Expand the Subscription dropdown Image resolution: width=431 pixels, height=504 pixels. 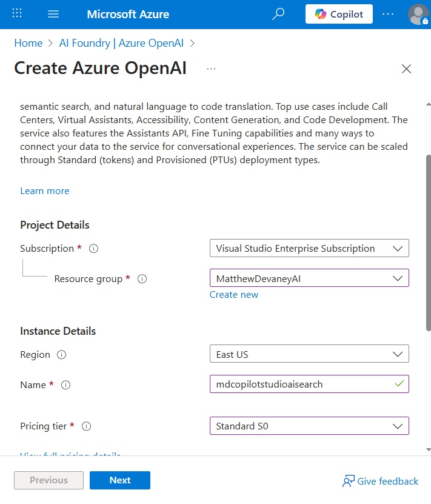coord(309,248)
